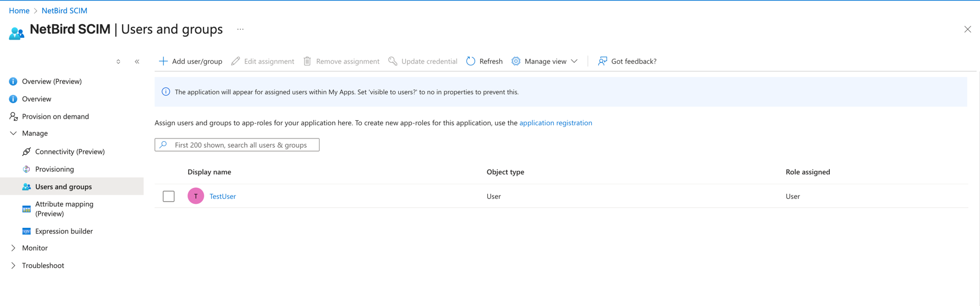Image resolution: width=980 pixels, height=306 pixels.
Task: Click the Got feedback person icon
Action: tap(603, 61)
